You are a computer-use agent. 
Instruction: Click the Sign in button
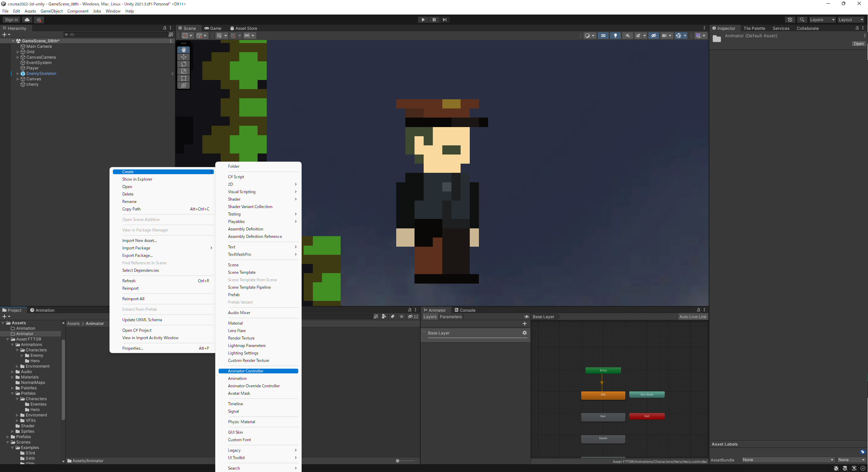point(12,20)
